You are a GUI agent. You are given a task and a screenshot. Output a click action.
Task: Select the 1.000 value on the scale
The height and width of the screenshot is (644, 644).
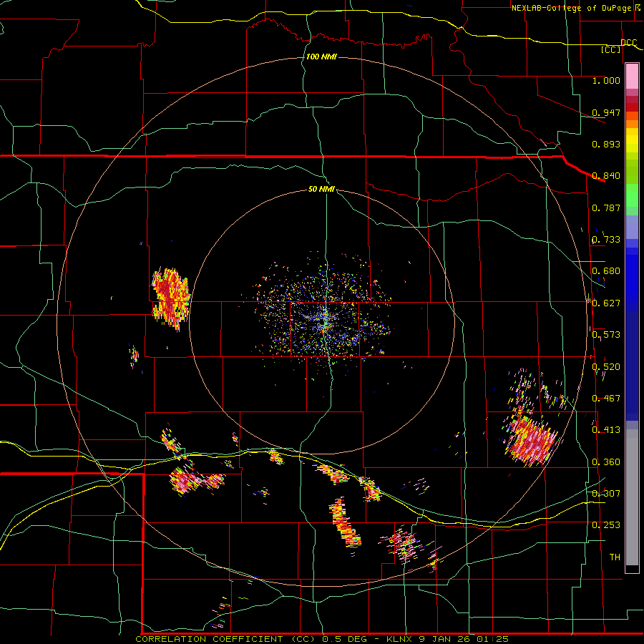point(606,80)
